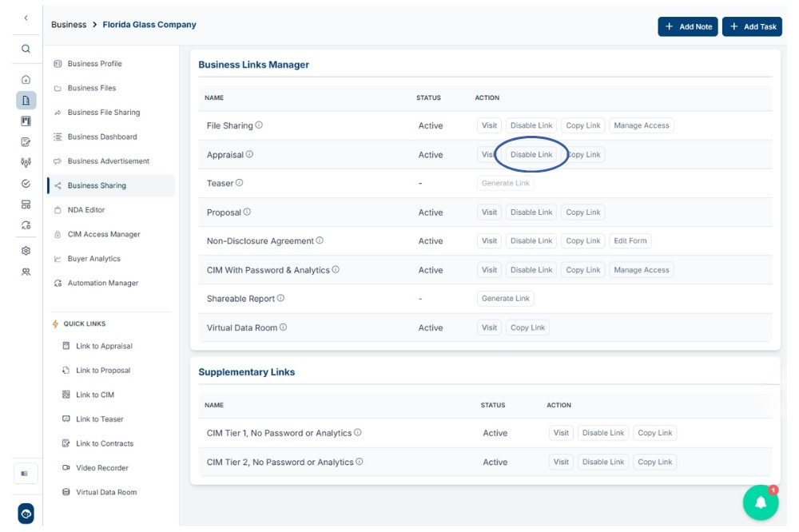This screenshot has width=799, height=532.
Task: Open CIM Access Manager menu item
Action: tap(110, 234)
